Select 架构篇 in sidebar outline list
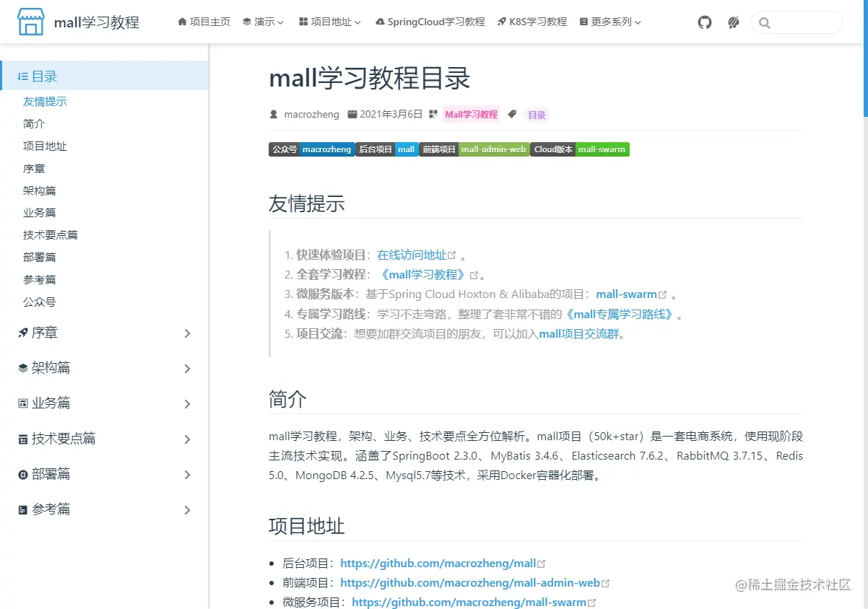Image resolution: width=868 pixels, height=609 pixels. pos(40,191)
